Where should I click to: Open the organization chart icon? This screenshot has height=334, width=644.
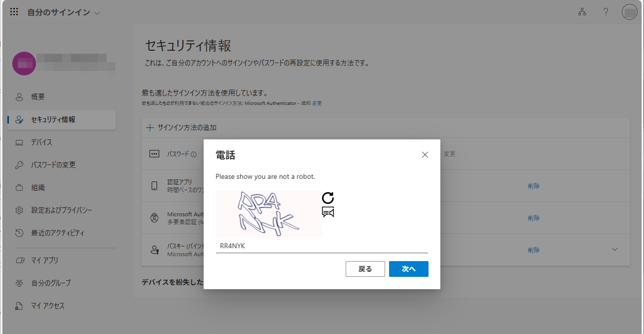tap(582, 12)
